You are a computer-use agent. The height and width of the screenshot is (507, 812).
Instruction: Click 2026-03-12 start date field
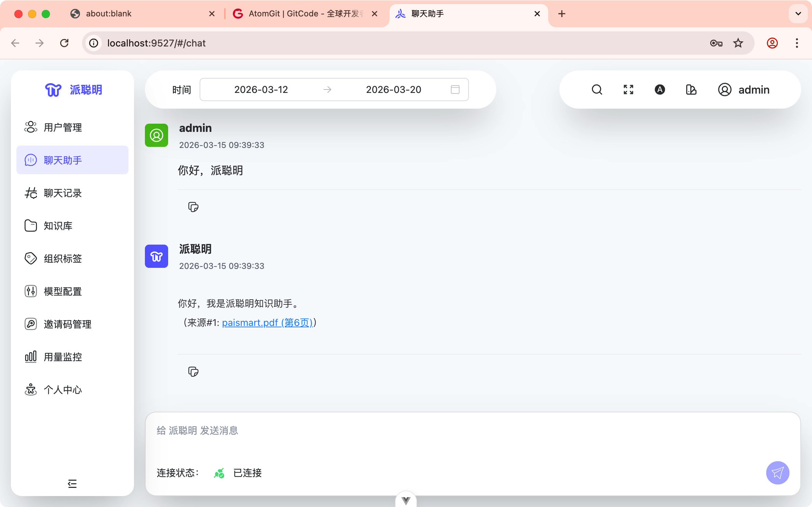tap(261, 90)
